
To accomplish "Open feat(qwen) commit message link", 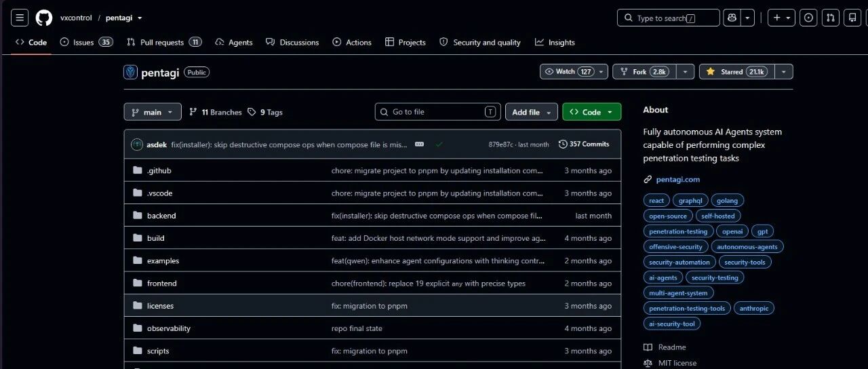I will pyautogui.click(x=438, y=260).
